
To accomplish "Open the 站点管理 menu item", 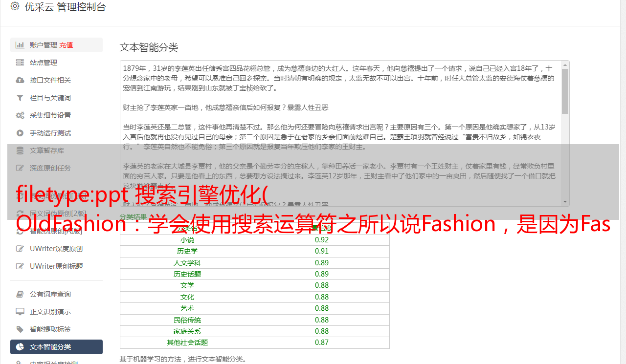I will point(56,63).
